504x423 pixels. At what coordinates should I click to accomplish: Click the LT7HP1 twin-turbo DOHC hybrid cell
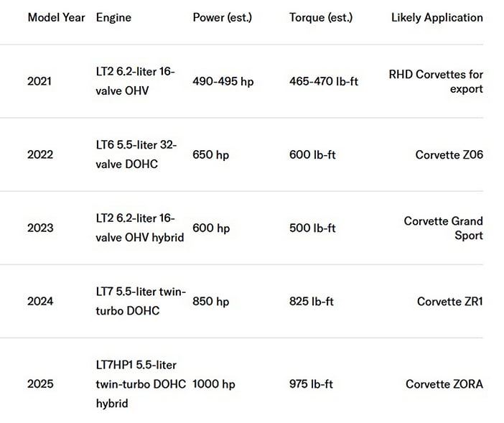tap(141, 384)
